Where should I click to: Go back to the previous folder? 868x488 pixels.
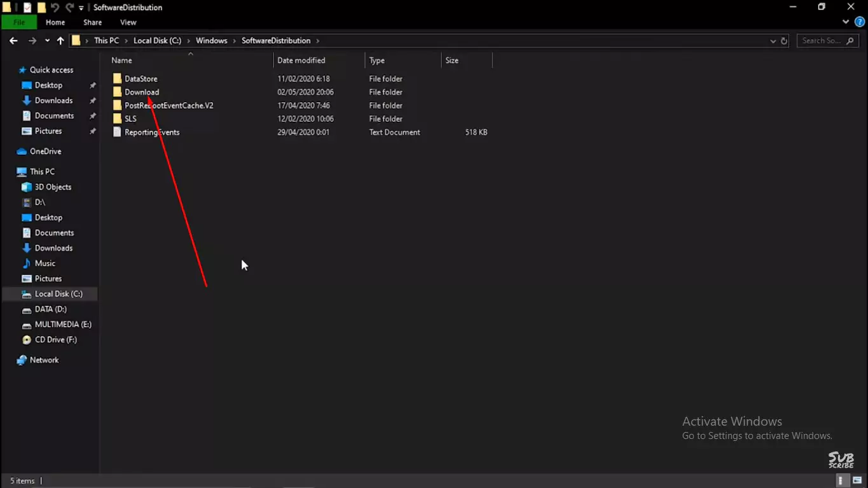point(13,41)
